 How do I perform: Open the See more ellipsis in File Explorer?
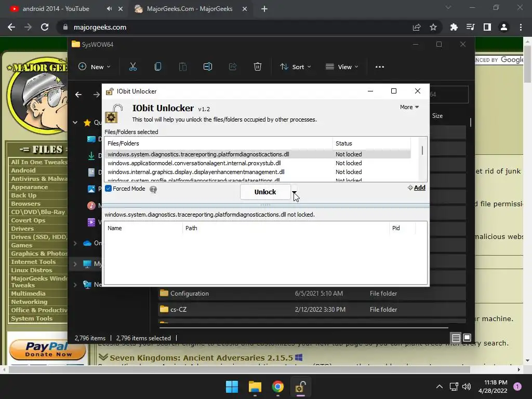click(380, 67)
